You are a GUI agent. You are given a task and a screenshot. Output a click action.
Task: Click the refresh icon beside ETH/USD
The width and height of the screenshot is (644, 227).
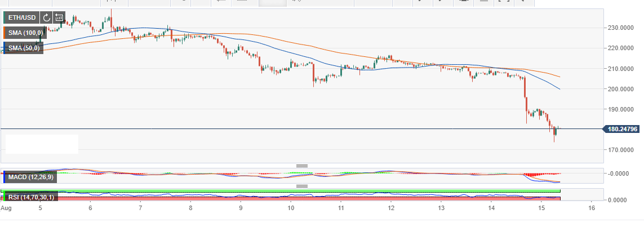(46, 17)
